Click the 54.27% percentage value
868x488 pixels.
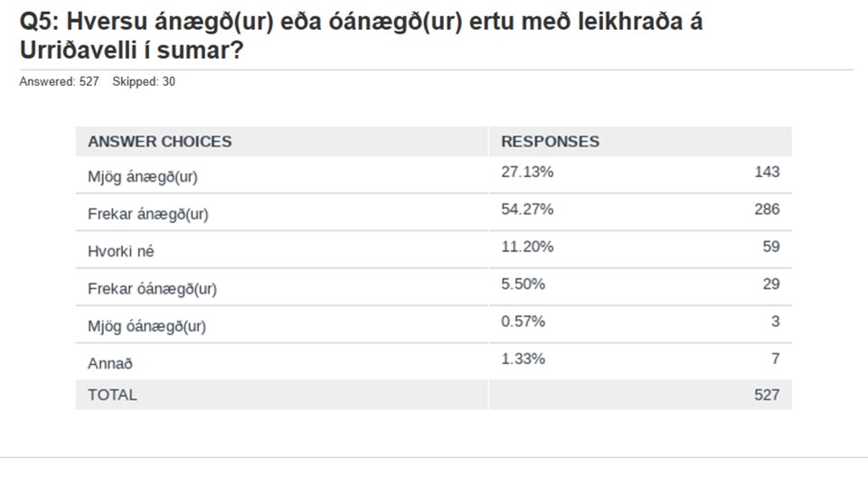click(x=527, y=209)
